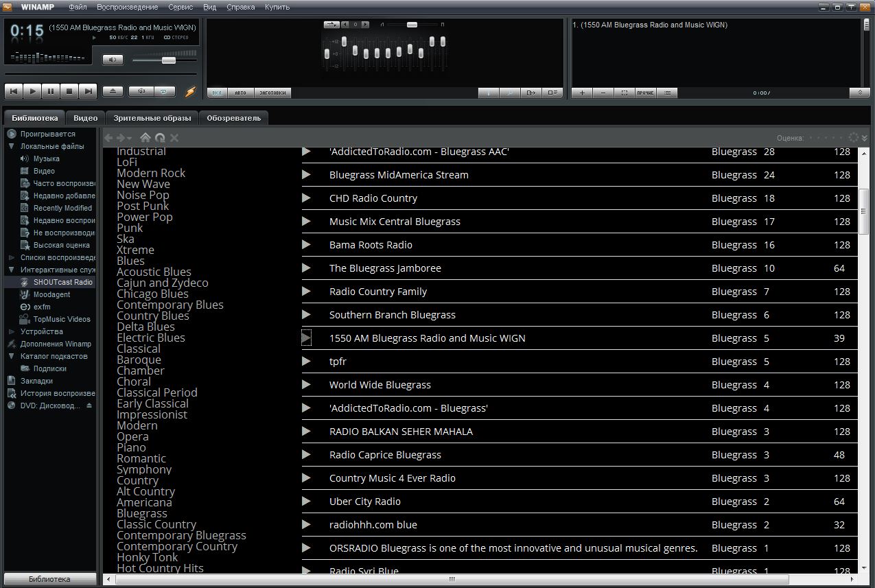This screenshot has height=588, width=875.
Task: Select the Classic Country genre link
Action: [156, 524]
